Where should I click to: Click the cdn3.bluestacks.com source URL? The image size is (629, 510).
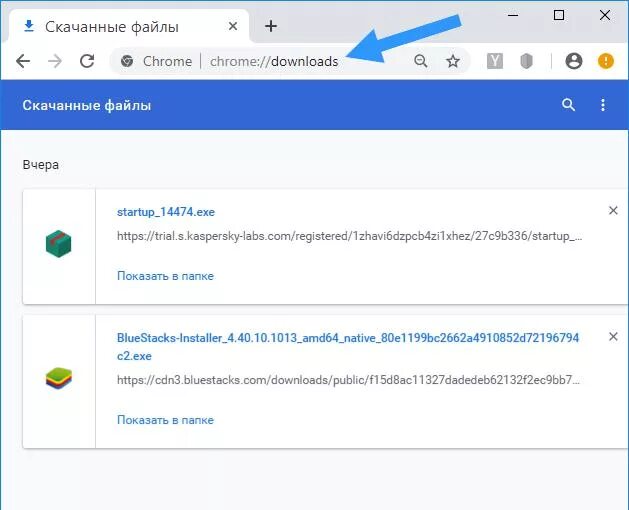tap(348, 380)
